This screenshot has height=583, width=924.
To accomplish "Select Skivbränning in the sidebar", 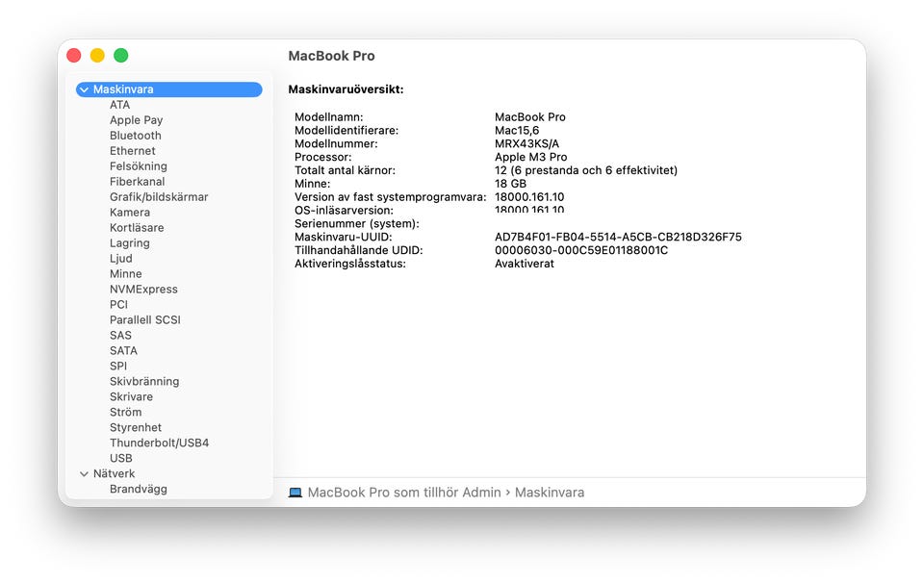I will coord(144,381).
